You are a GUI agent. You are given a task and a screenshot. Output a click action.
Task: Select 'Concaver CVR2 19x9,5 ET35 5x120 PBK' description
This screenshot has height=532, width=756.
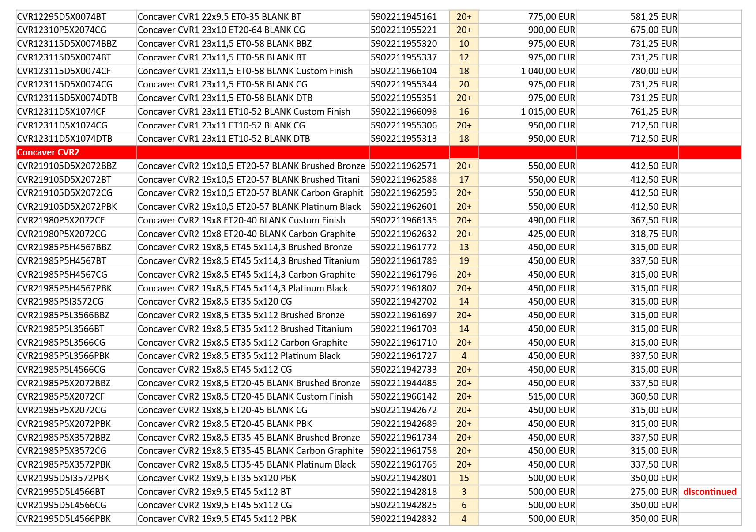click(x=217, y=478)
